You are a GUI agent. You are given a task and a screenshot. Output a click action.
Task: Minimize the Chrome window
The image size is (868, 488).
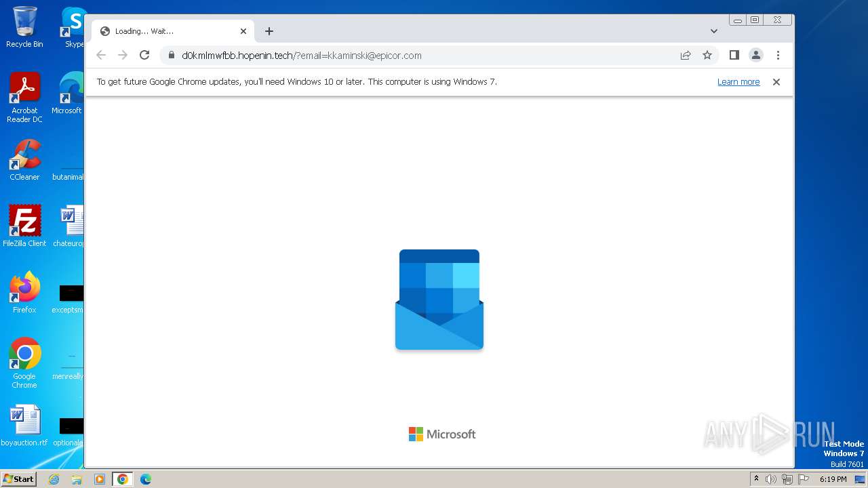pos(738,20)
